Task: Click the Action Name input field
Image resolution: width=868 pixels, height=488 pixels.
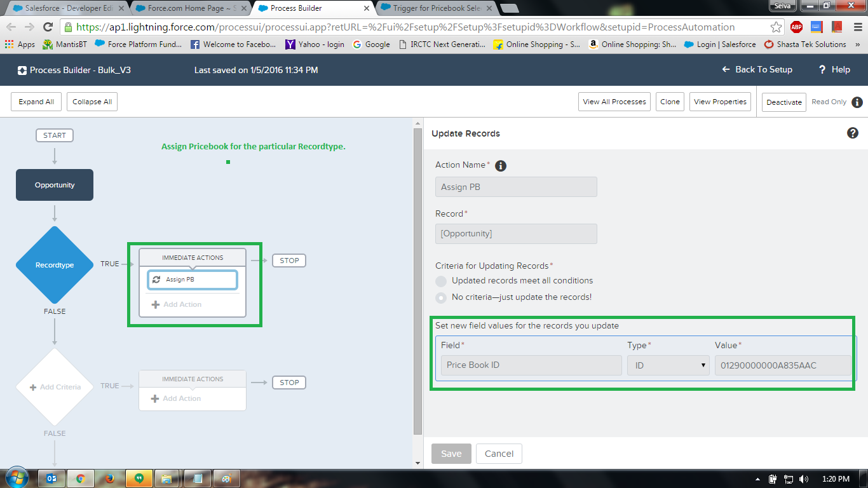Action: 516,187
